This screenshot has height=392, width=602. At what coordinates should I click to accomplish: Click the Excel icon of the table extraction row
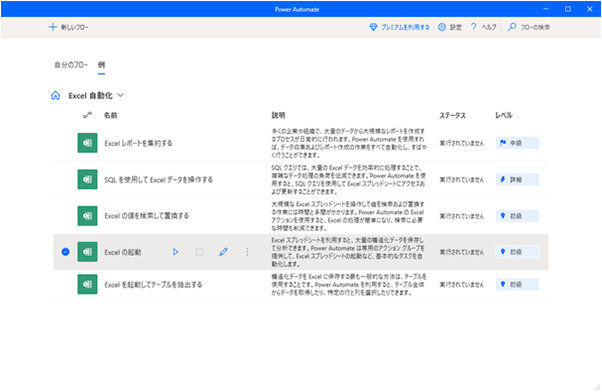click(88, 284)
